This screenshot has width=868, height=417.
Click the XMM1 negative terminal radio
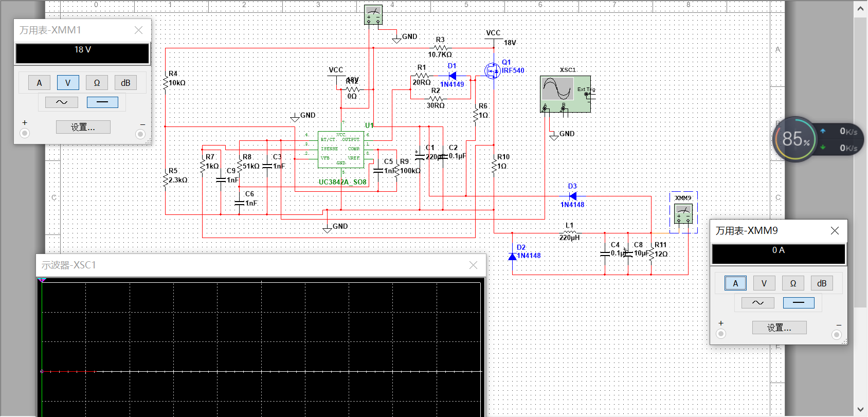click(140, 134)
